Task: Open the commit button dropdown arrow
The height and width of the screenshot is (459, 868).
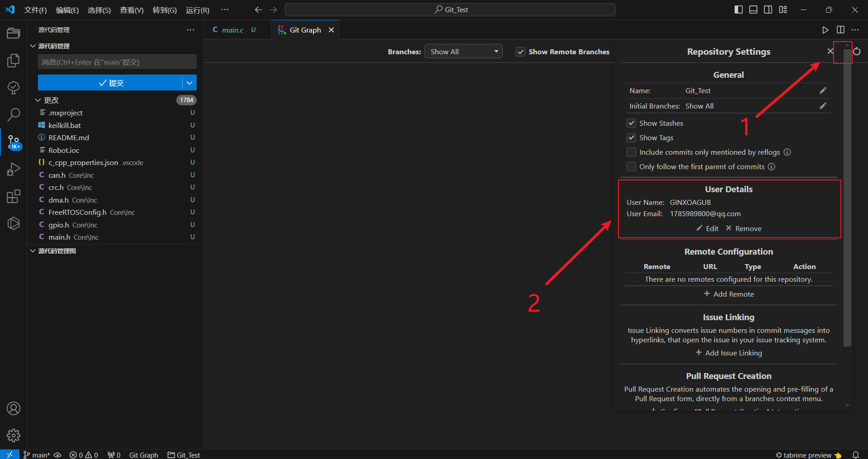Action: pos(189,83)
